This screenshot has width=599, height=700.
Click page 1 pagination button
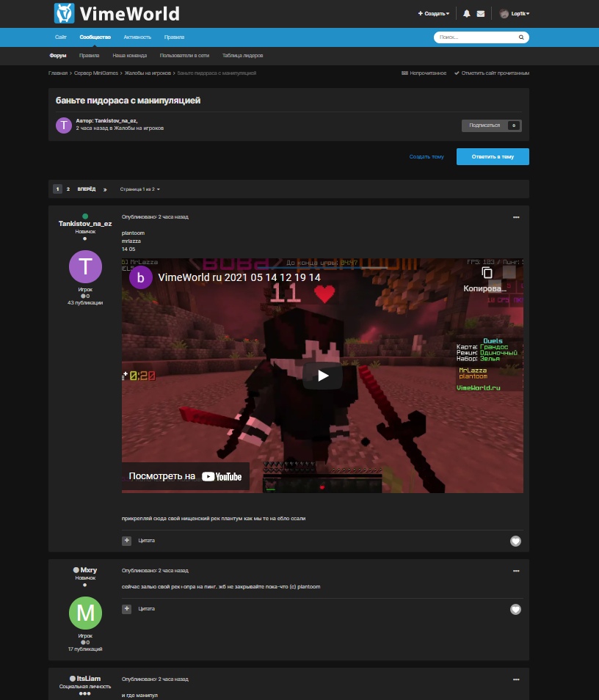pyautogui.click(x=57, y=189)
